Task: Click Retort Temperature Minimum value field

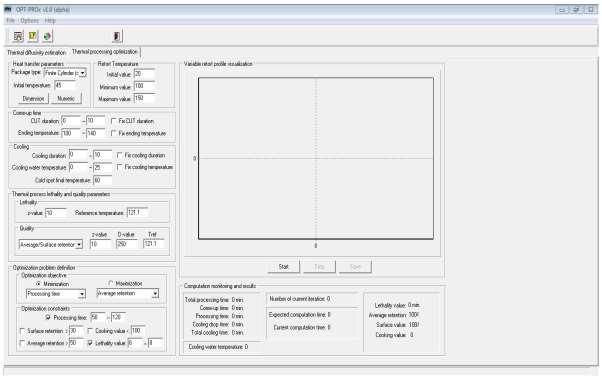Action: [x=144, y=87]
